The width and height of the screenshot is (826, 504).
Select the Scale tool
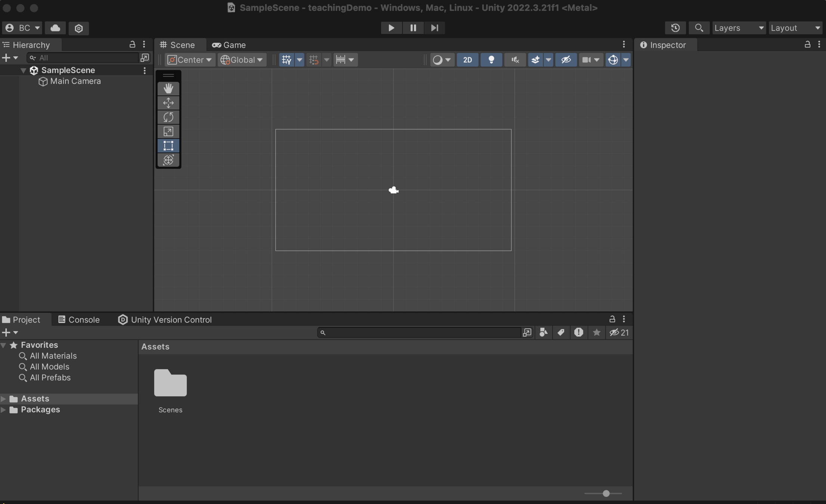point(168,131)
